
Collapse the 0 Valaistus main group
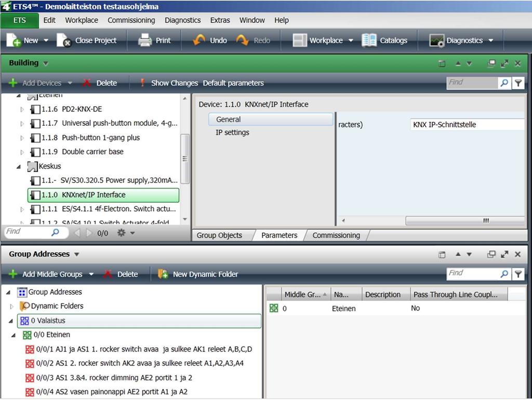click(11, 321)
